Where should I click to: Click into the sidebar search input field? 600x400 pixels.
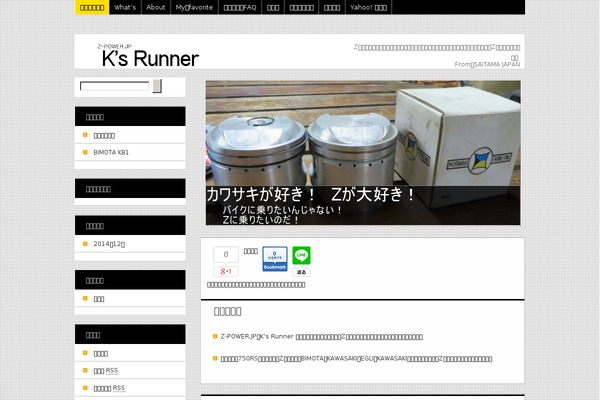114,86
